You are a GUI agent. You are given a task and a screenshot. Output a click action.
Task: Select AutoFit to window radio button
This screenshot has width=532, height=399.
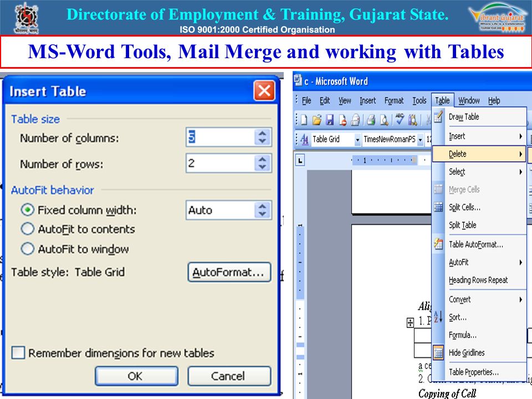tap(28, 249)
